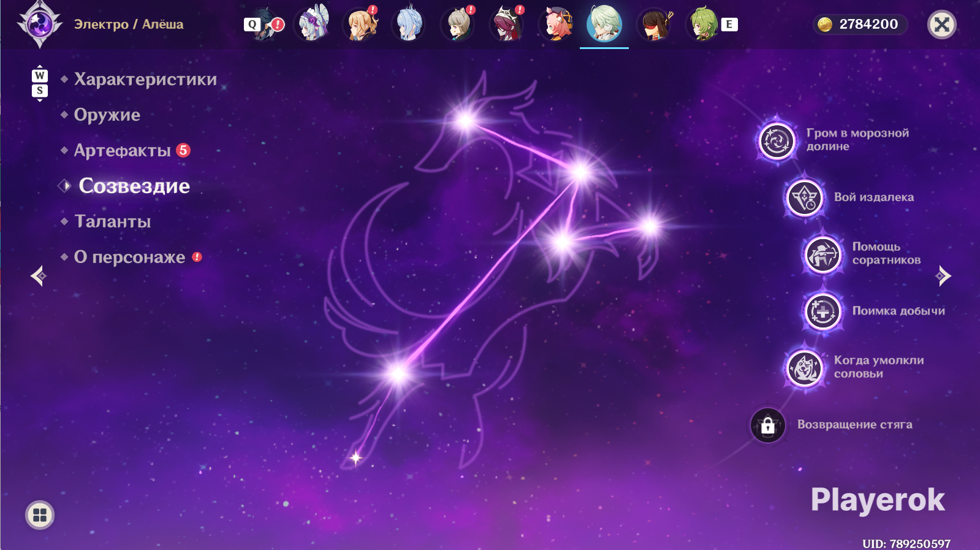Viewport: 980px width, 550px height.
Task: Click the label Поимка добычи
Action: tap(898, 311)
